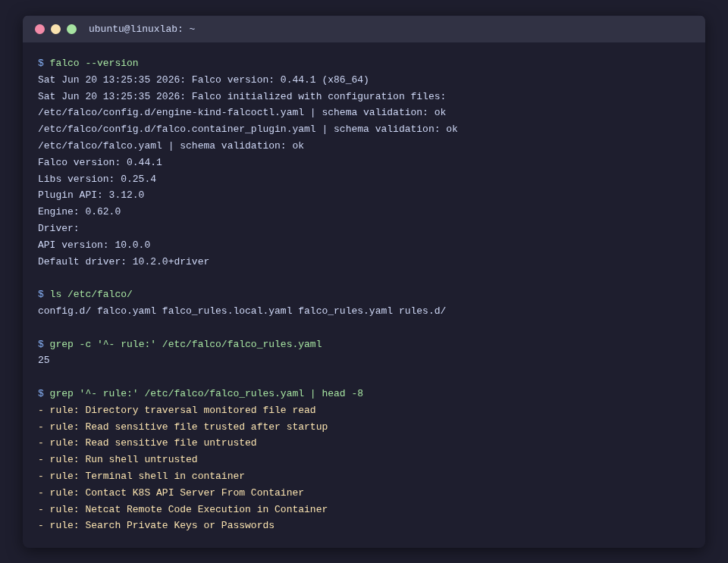Click the green maximize window dot

pyautogui.click(x=71, y=30)
